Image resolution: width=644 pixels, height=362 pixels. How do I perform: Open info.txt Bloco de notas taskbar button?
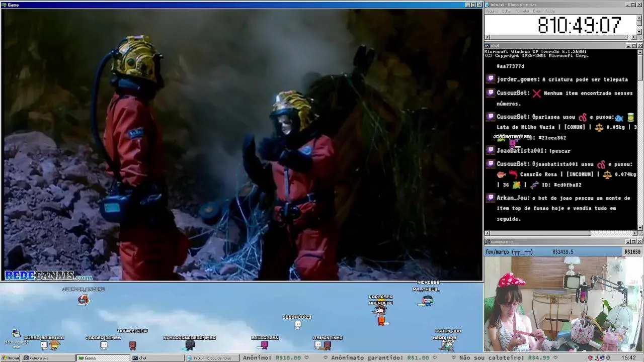point(212,358)
